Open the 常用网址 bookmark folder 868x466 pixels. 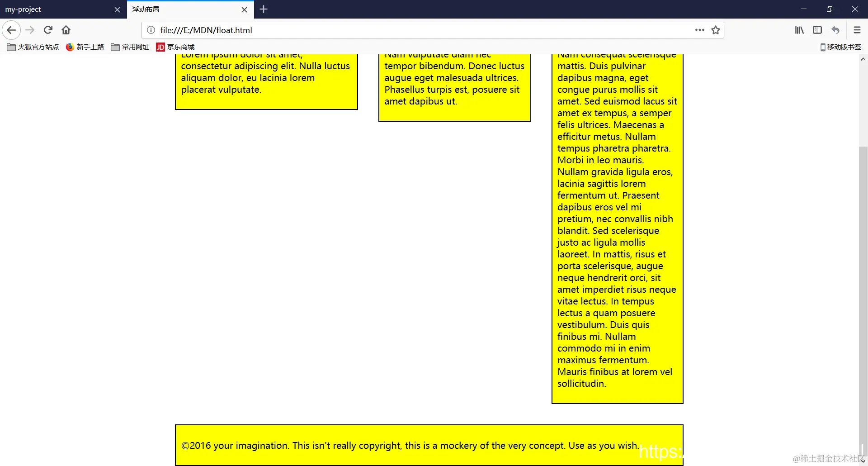point(130,47)
